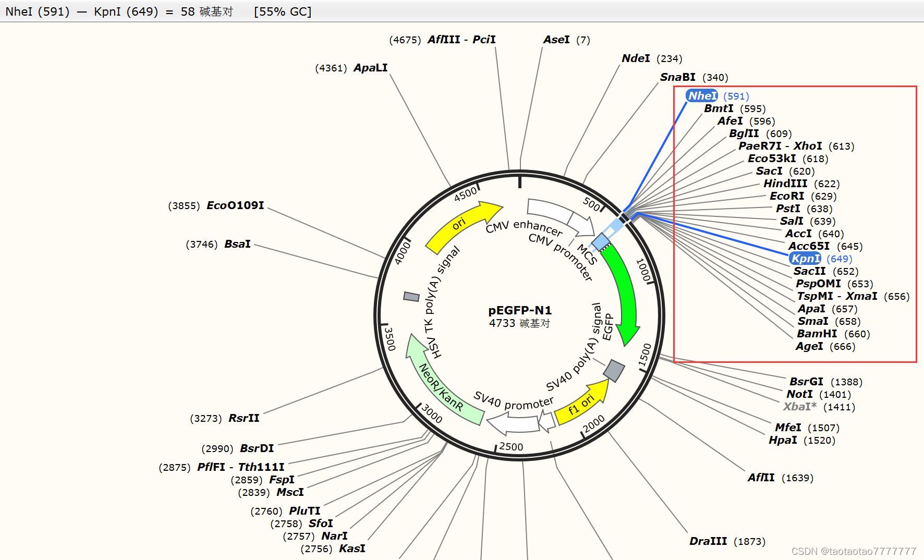Click the NdeI (234) label
The width and height of the screenshot is (924, 560).
[x=652, y=58]
